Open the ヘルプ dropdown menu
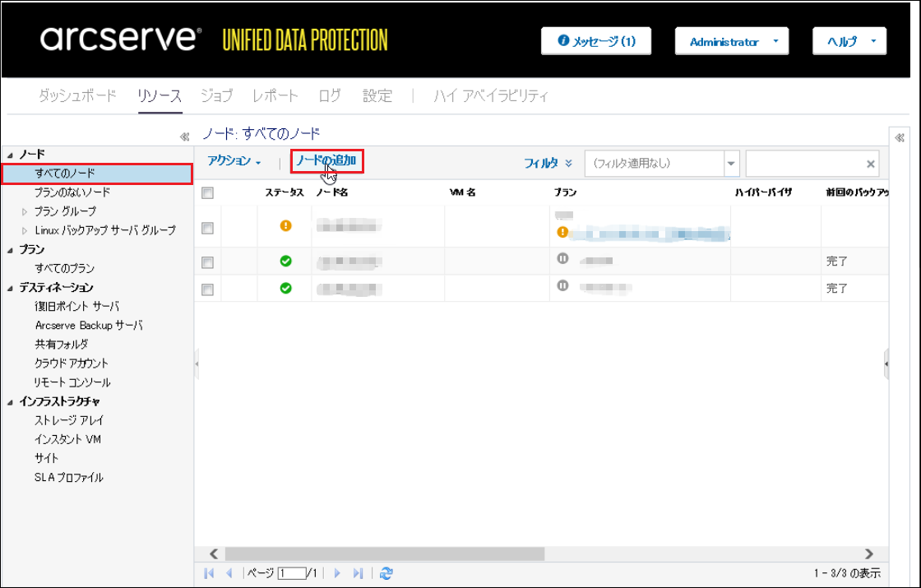The image size is (921, 588). [849, 42]
